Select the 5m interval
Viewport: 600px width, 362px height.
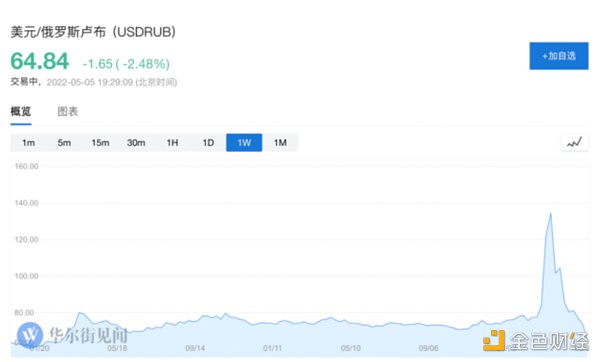pyautogui.click(x=64, y=143)
